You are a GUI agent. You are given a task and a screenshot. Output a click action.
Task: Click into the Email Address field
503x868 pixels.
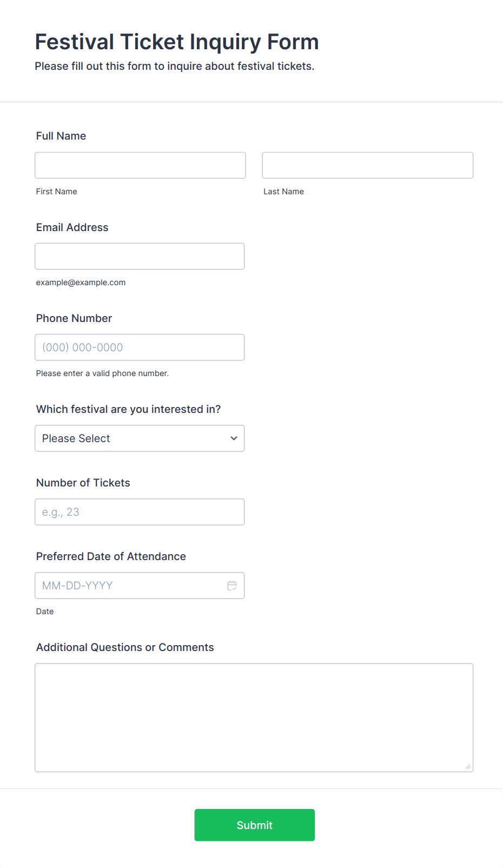point(140,256)
